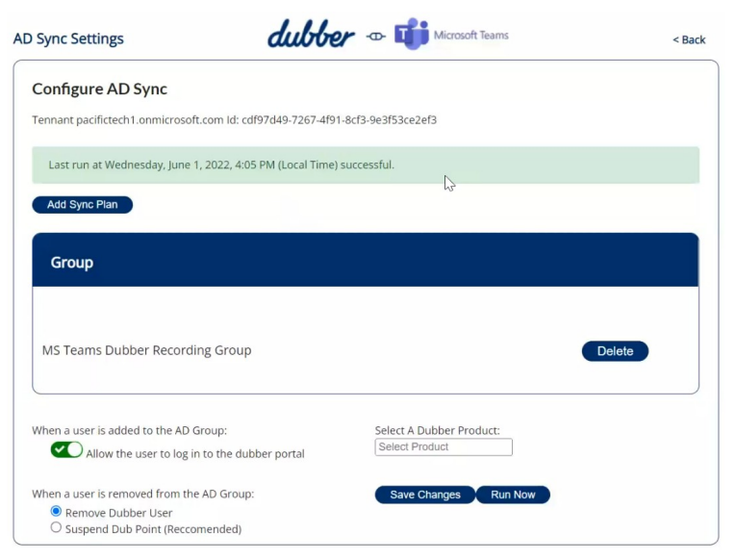The width and height of the screenshot is (736, 560).
Task: Click the Tennant pacifictech1.onmicrosoft.com Id text
Action: point(234,120)
